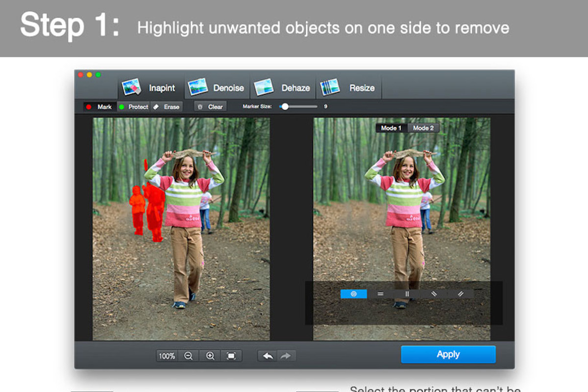Clear all markings with Clear button
The image size is (588, 392).
(210, 106)
